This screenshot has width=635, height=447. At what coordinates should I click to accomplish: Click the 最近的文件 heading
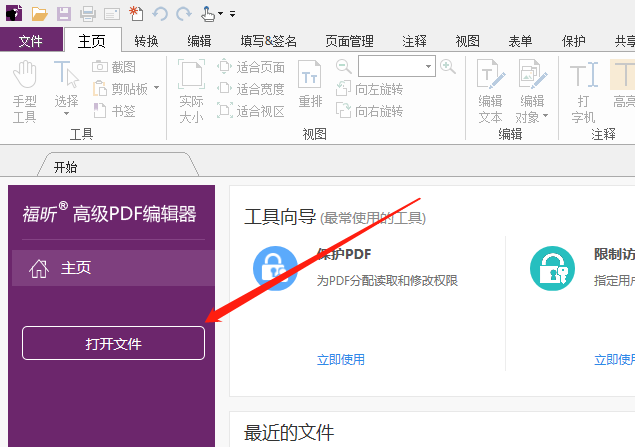click(x=289, y=432)
